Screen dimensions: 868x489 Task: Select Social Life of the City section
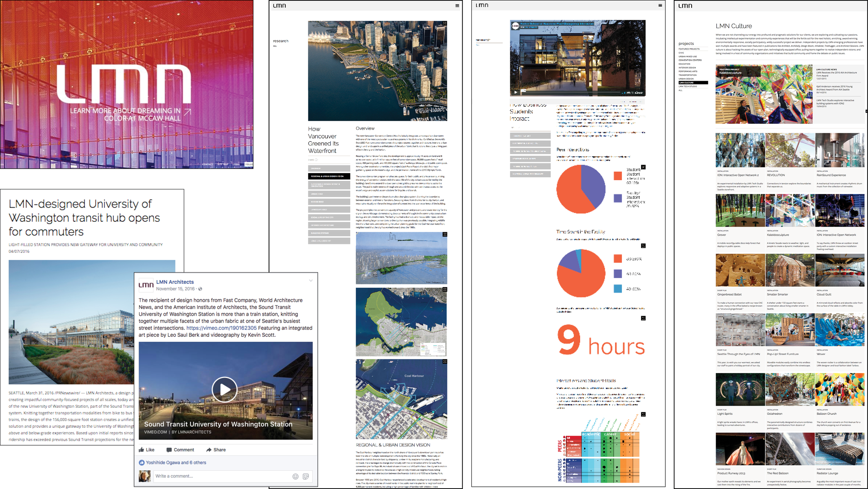point(329,217)
